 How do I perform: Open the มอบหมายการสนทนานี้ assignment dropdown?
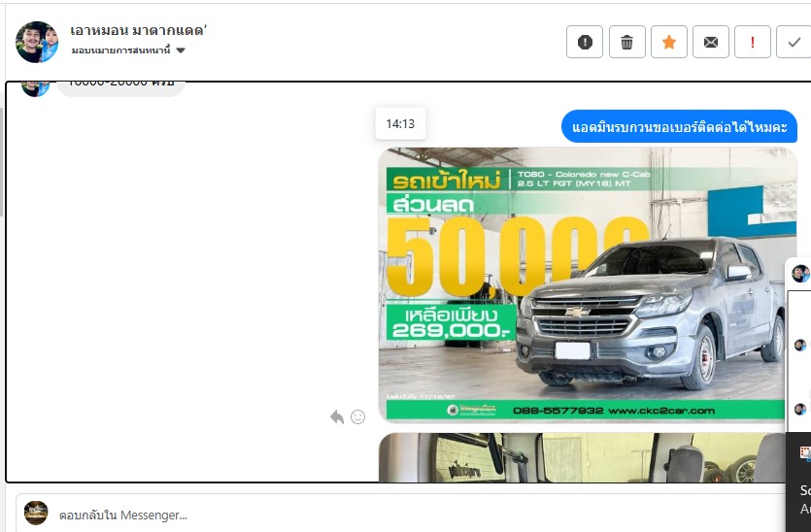(128, 50)
